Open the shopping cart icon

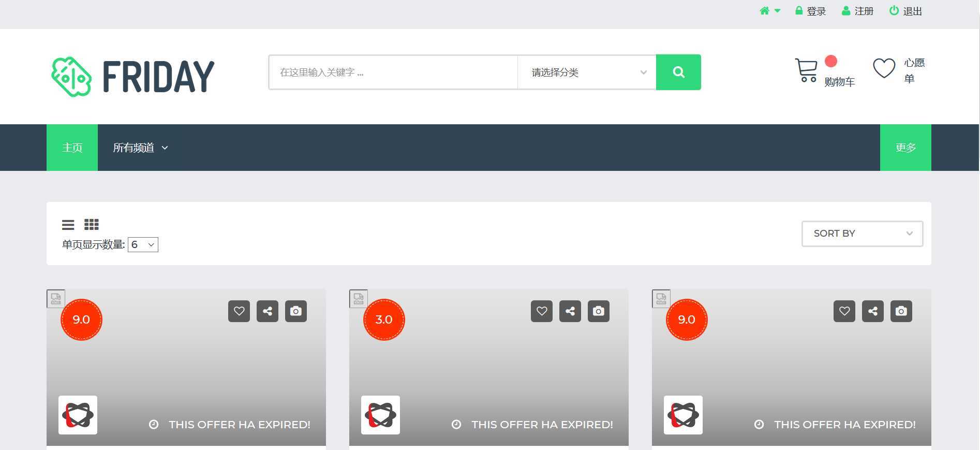point(806,70)
